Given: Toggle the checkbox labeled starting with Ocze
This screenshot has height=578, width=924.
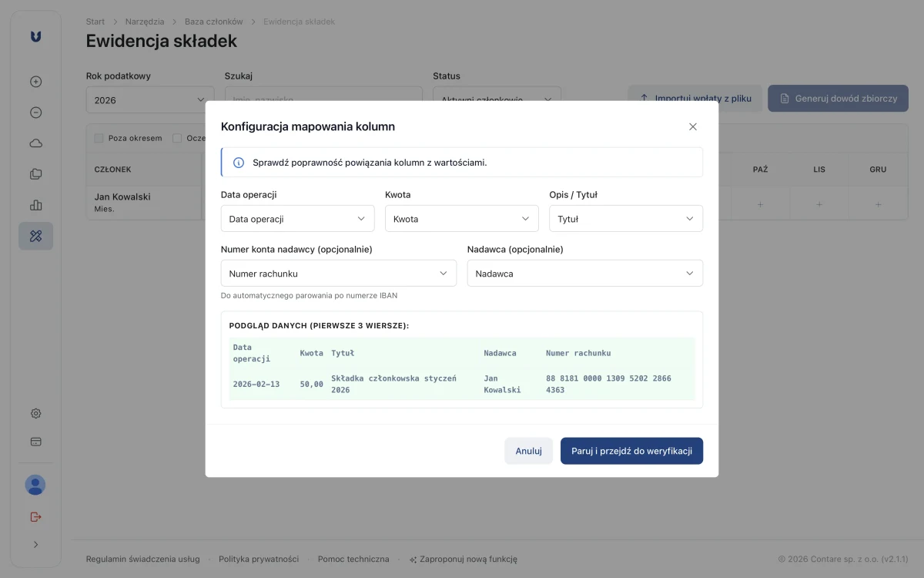Looking at the screenshot, I should [177, 139].
